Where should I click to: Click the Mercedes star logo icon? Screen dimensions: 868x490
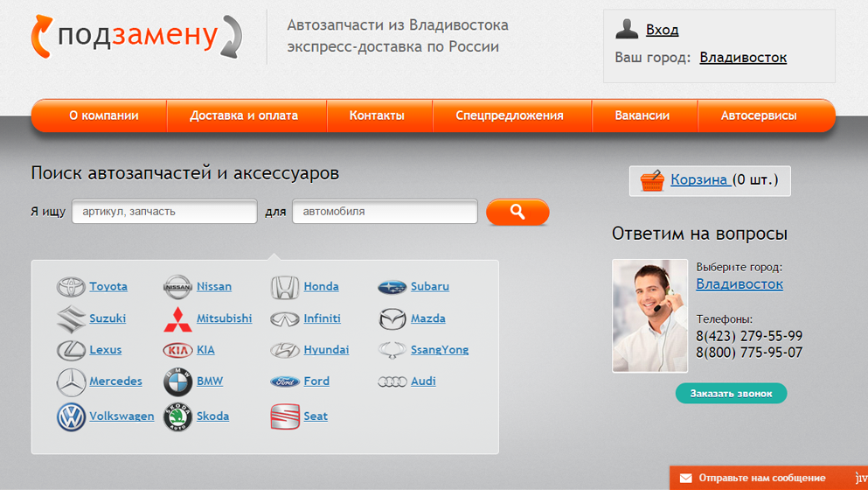[71, 381]
